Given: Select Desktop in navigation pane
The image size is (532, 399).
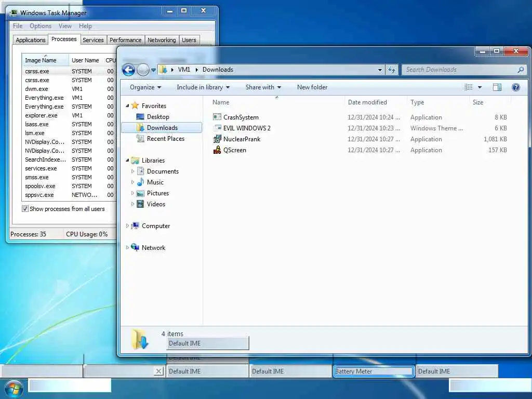Looking at the screenshot, I should [158, 117].
